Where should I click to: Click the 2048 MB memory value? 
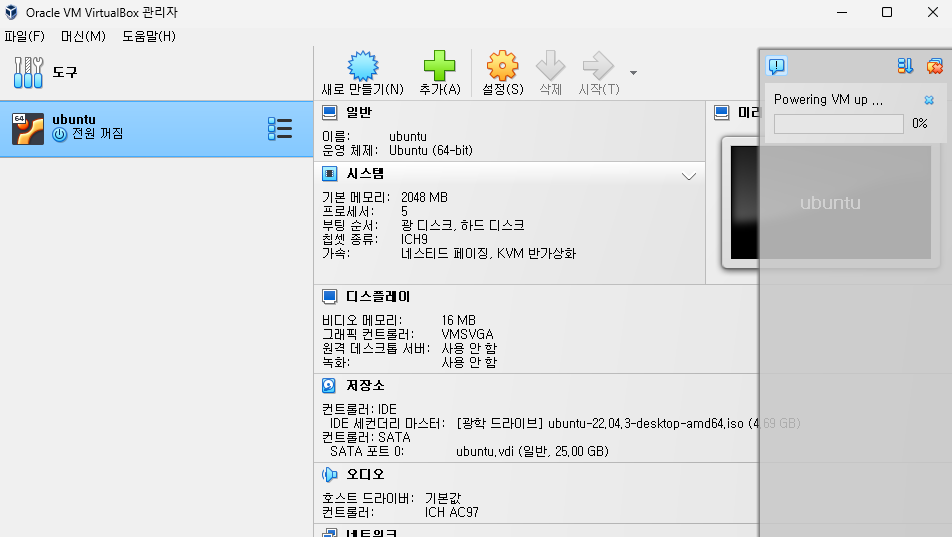click(424, 197)
